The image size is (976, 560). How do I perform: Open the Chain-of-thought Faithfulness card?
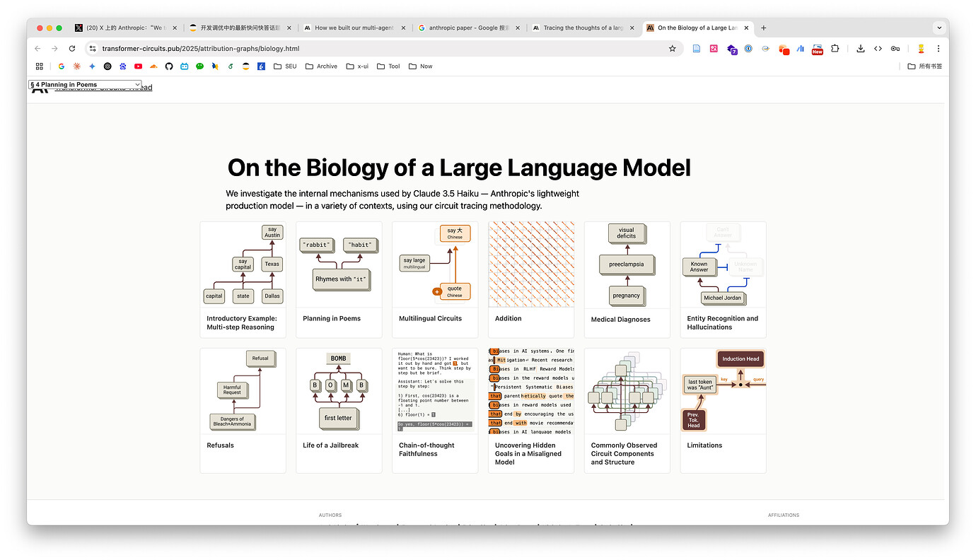point(435,411)
